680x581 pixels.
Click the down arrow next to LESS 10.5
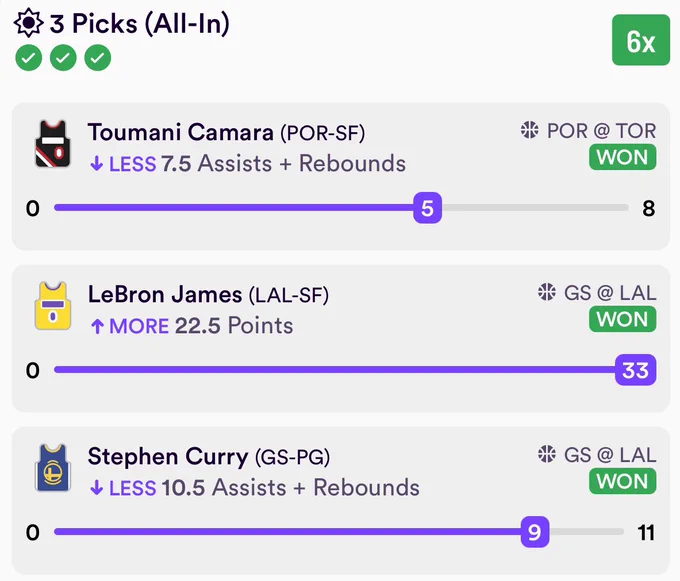click(97, 488)
